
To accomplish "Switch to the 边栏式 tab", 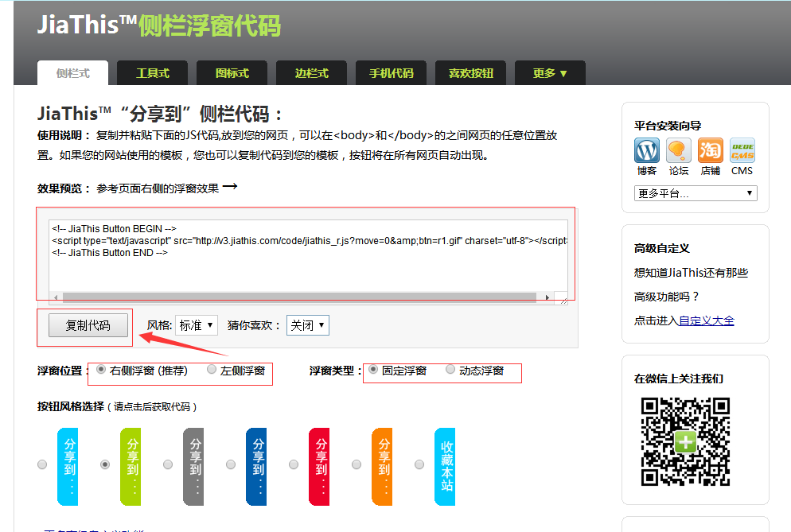I will pos(311,73).
